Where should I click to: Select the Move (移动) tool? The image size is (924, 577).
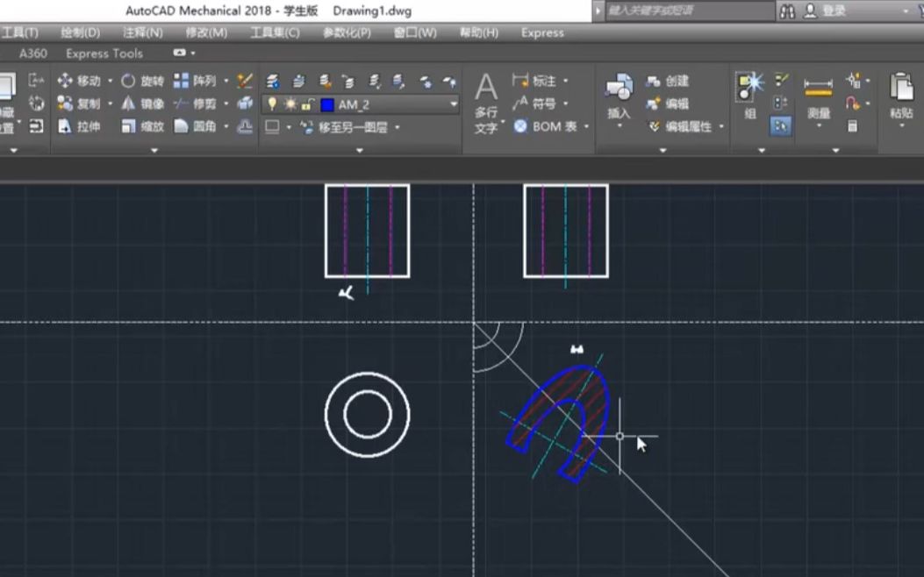[79, 81]
